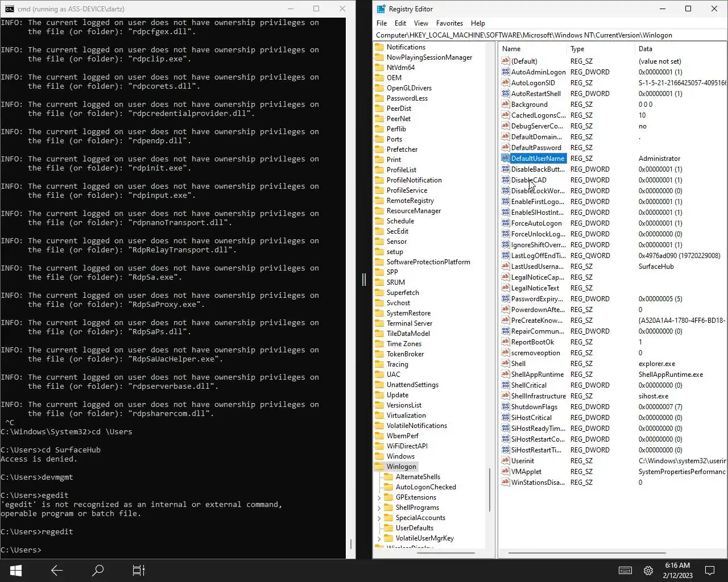This screenshot has height=582, width=728.
Task: Expand the SpecialAccounts subkey
Action: 379,518
